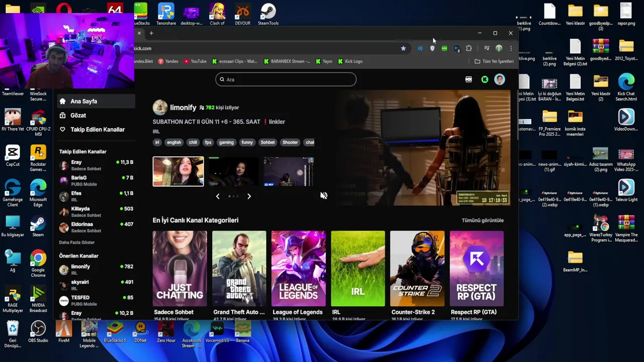Open Killayda in followed channels list

pos(96,212)
